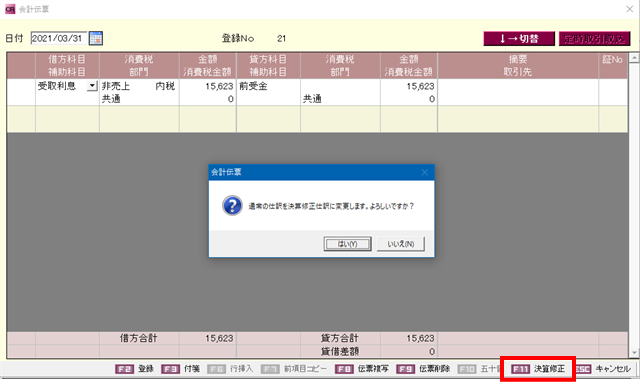Viewport: 640px width, 388px height.
Task: Click the 定時取引取込 button
Action: click(x=595, y=39)
